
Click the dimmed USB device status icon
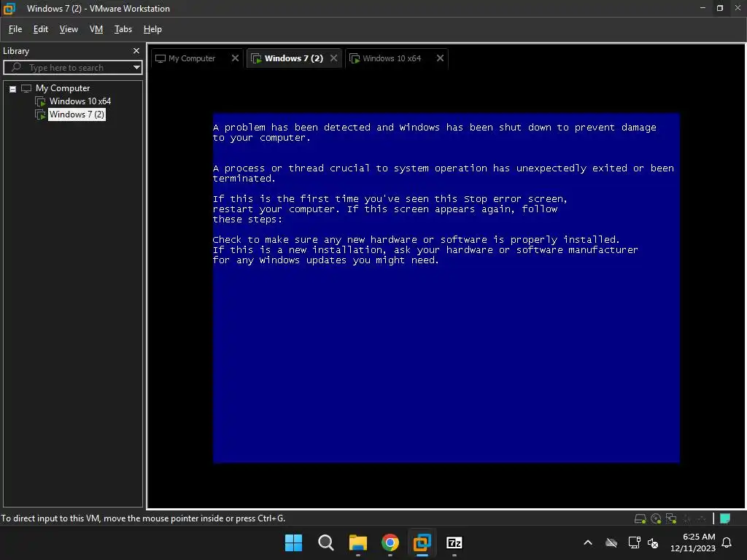point(686,518)
